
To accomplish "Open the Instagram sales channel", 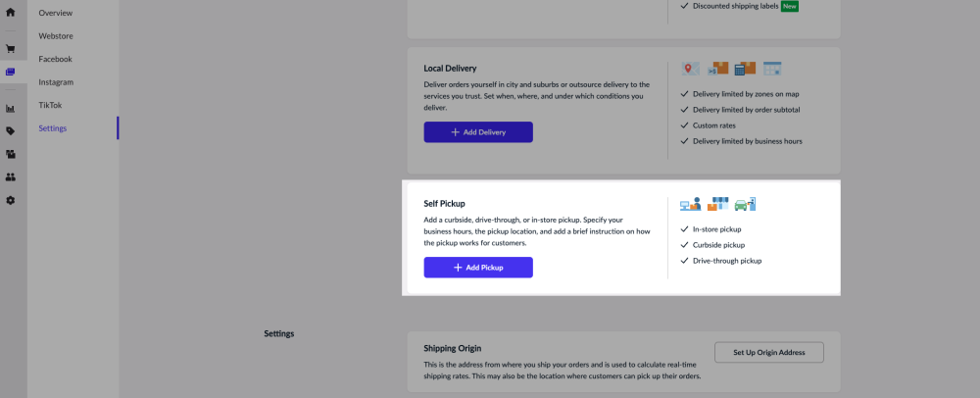I will [x=56, y=82].
